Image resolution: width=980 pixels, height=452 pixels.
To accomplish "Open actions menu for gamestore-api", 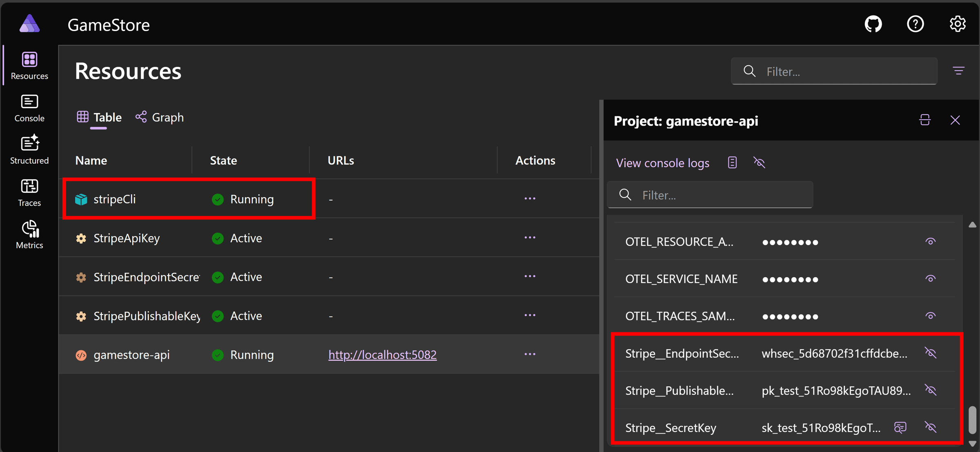I will pyautogui.click(x=530, y=354).
